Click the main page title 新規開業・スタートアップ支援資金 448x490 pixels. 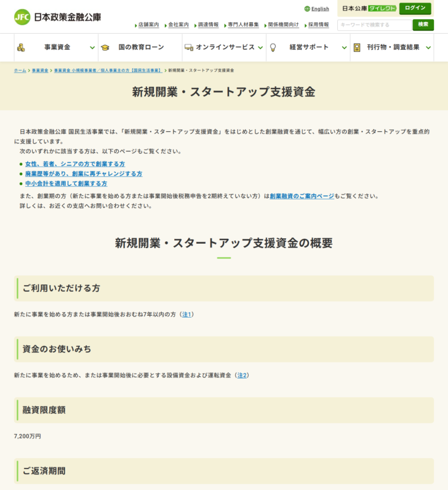point(223,92)
